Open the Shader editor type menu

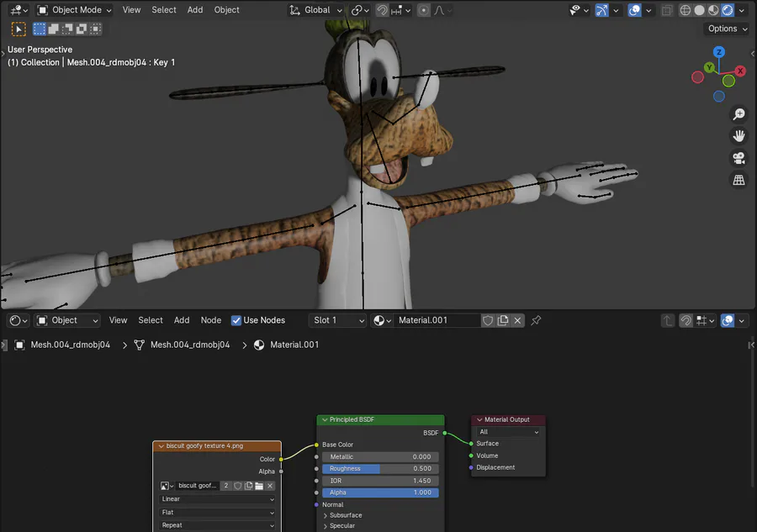pyautogui.click(x=19, y=320)
